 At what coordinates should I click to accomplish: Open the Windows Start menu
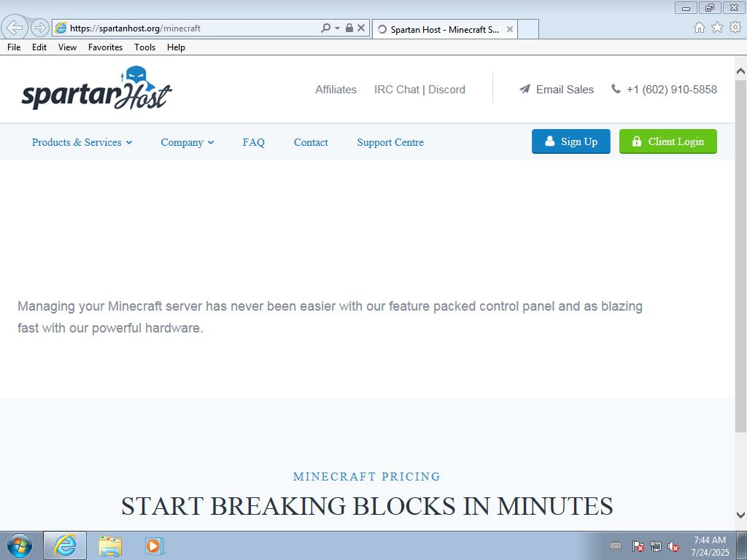click(20, 545)
